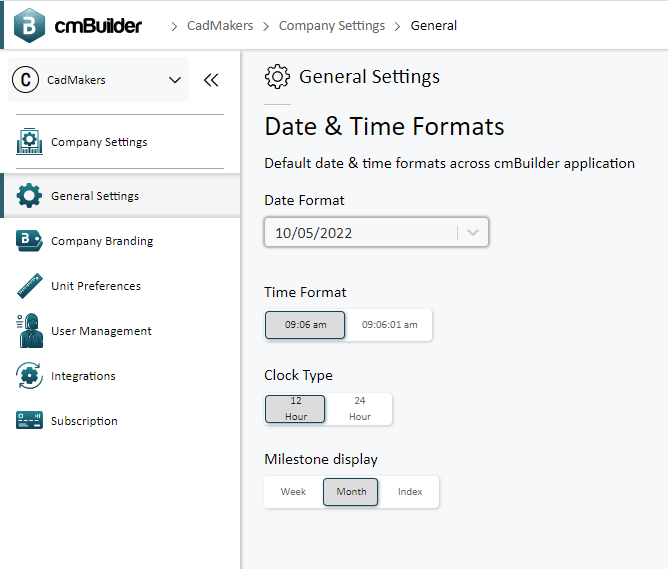668x569 pixels.
Task: Select 09:06:01 am time format
Action: pos(389,325)
